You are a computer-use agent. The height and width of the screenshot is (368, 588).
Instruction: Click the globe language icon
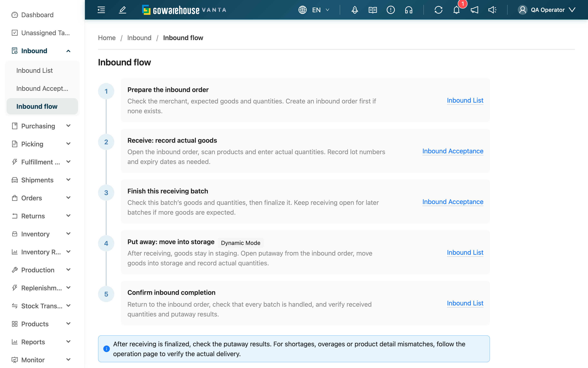tap(303, 10)
